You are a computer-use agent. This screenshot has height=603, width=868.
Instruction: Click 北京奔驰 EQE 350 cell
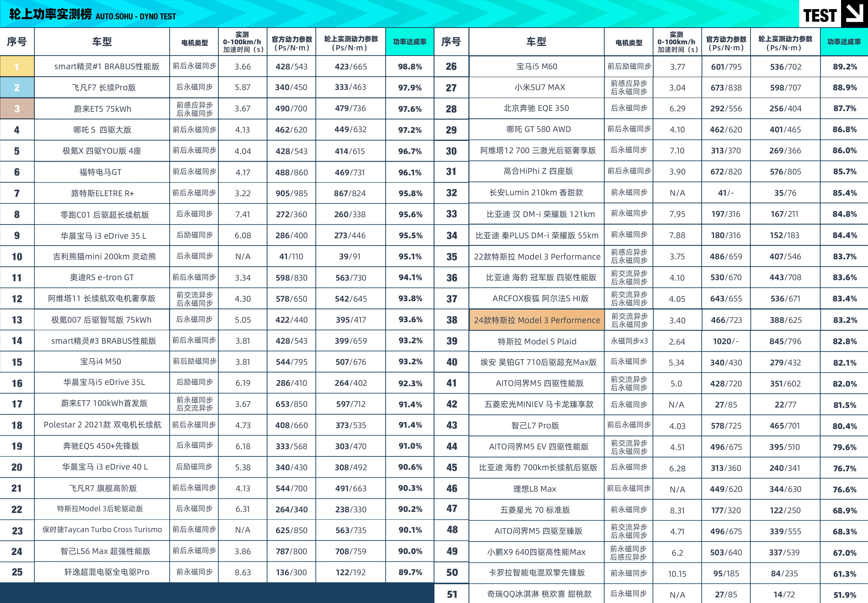(536, 108)
